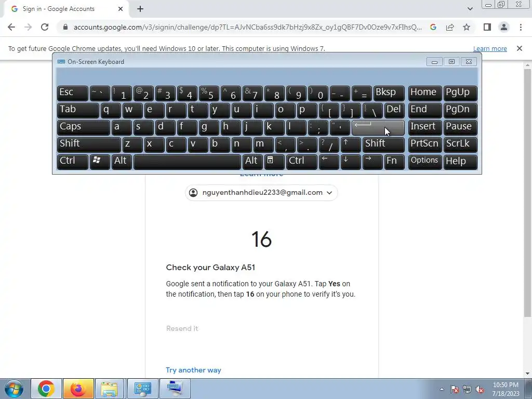Open the Windows Start button
This screenshot has height=399, width=532.
coord(14,389)
